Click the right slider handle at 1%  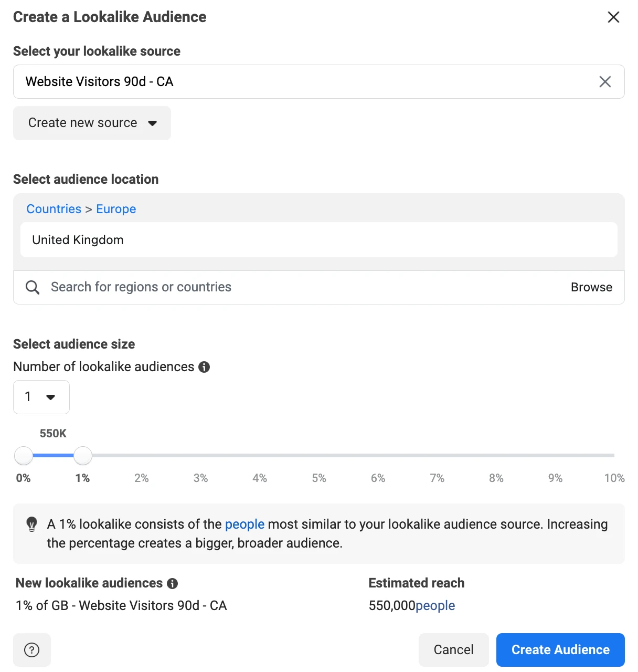[83, 456]
